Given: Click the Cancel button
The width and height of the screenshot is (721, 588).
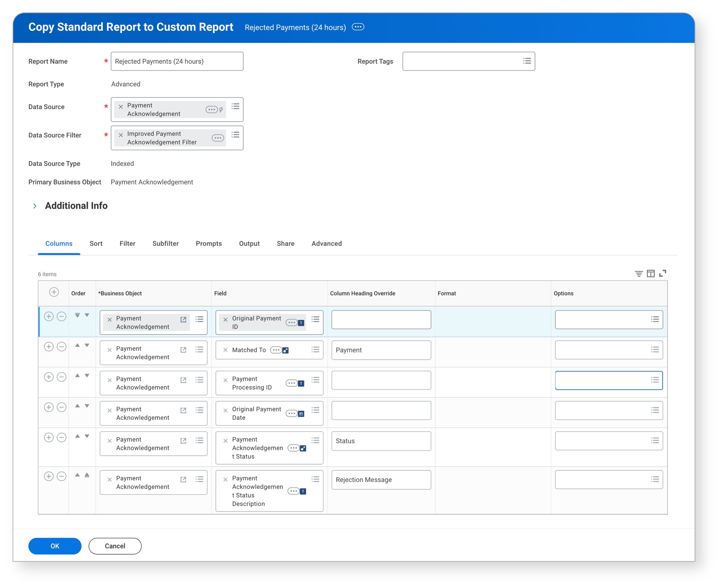Looking at the screenshot, I should [x=115, y=546].
